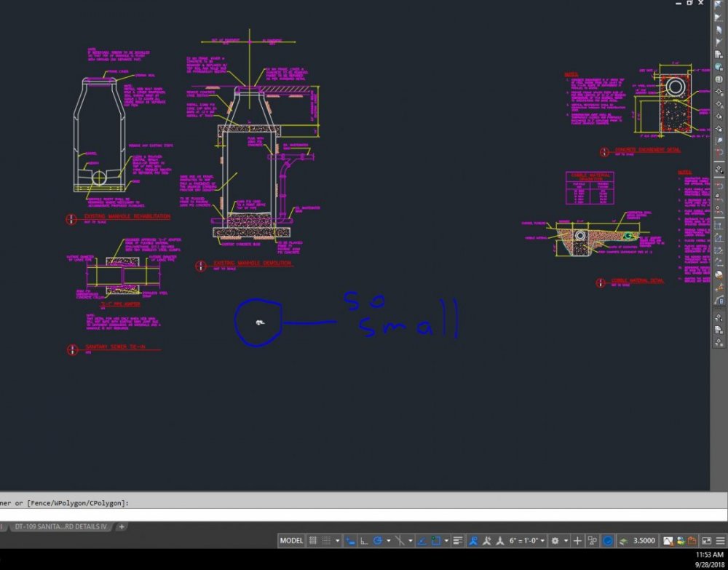Click the 3.5000 elevation value

tap(644, 540)
